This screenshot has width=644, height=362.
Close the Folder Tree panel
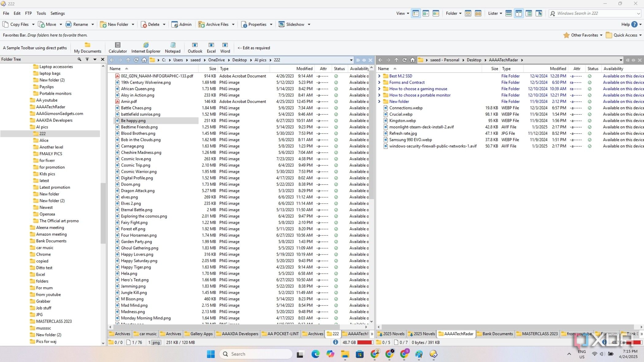pos(103,59)
